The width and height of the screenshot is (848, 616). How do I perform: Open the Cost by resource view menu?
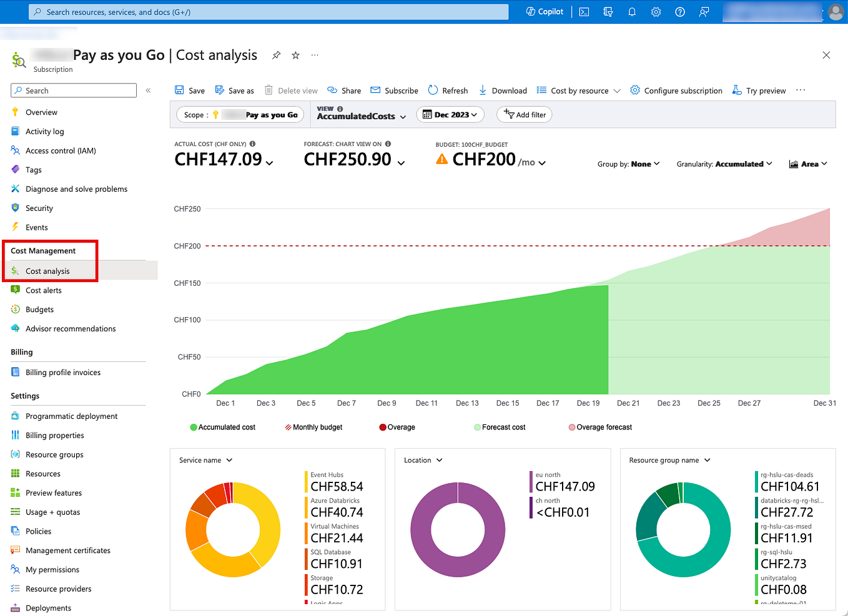(x=578, y=90)
